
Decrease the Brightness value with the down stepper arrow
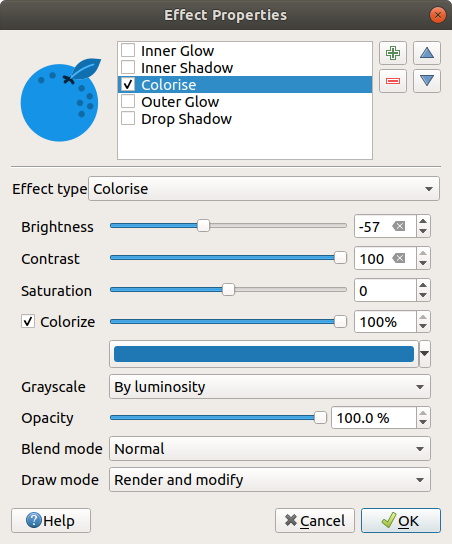click(x=423, y=231)
